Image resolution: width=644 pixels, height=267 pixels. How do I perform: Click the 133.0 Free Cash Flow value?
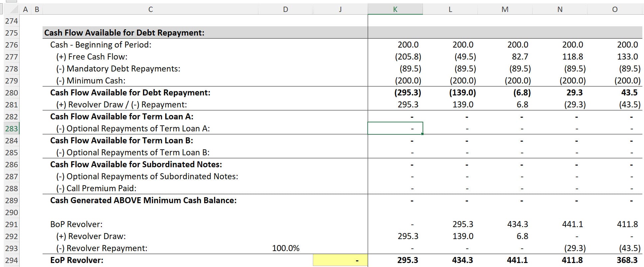(x=627, y=57)
